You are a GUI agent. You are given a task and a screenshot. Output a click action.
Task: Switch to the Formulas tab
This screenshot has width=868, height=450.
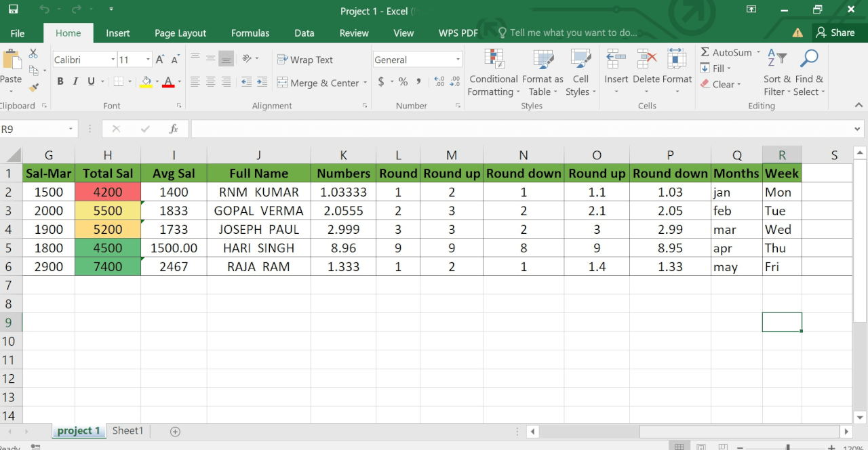pos(250,33)
